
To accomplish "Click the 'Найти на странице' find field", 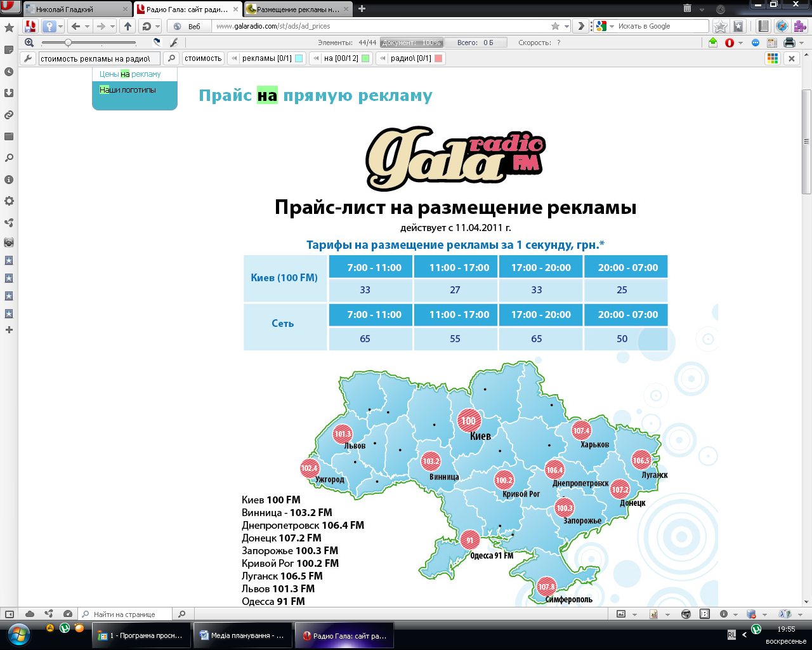I will click(x=124, y=614).
